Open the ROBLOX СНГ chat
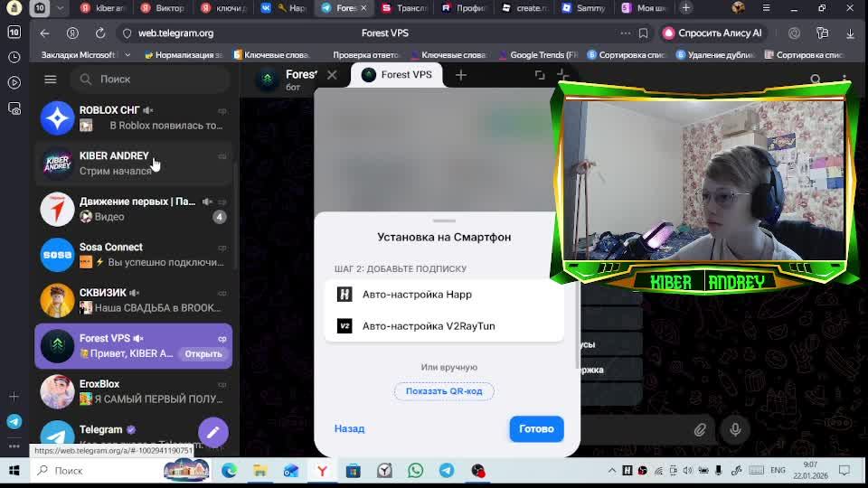This screenshot has width=868, height=488. [x=134, y=117]
